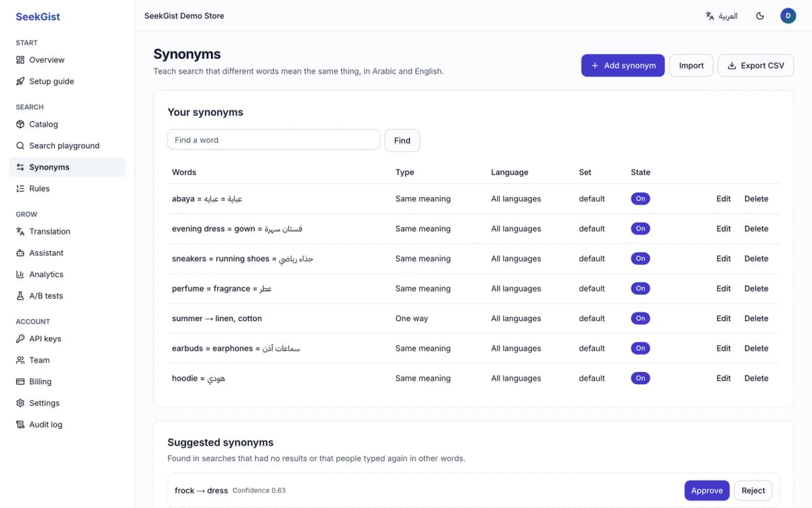812x508 pixels.
Task: Click the Rules list icon
Action: tap(20, 188)
